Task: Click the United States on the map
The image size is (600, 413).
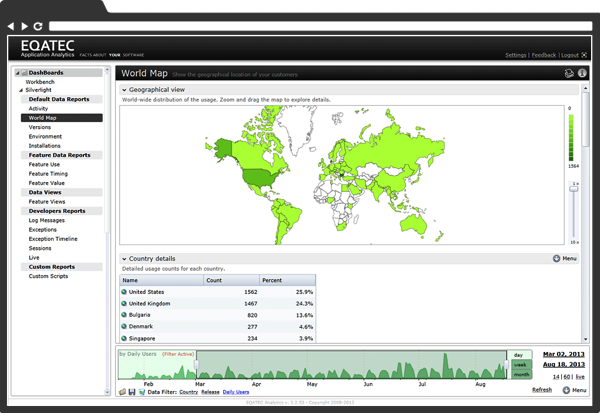Action: click(x=261, y=178)
